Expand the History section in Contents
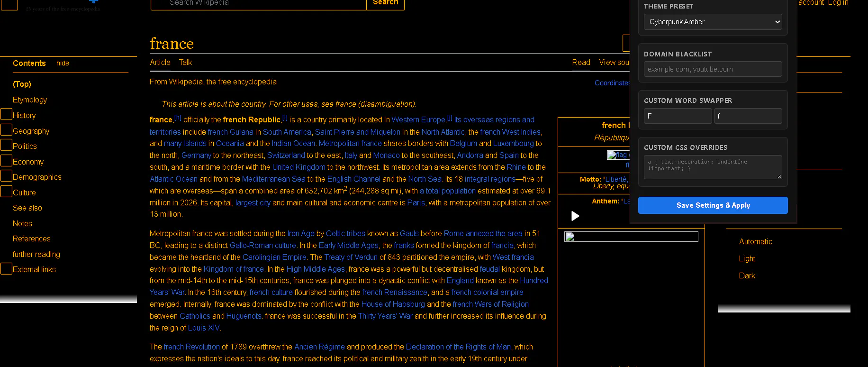The width and height of the screenshot is (868, 367). pyautogui.click(x=7, y=114)
